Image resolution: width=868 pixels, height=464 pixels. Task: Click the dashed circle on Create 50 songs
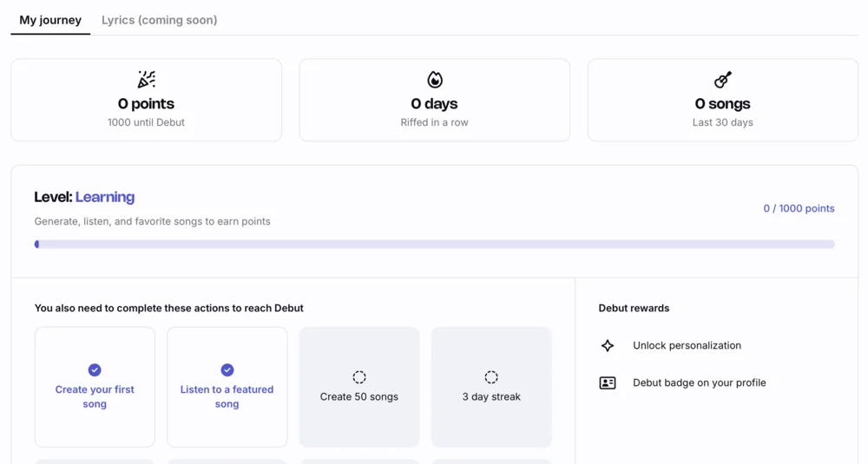coord(359,377)
